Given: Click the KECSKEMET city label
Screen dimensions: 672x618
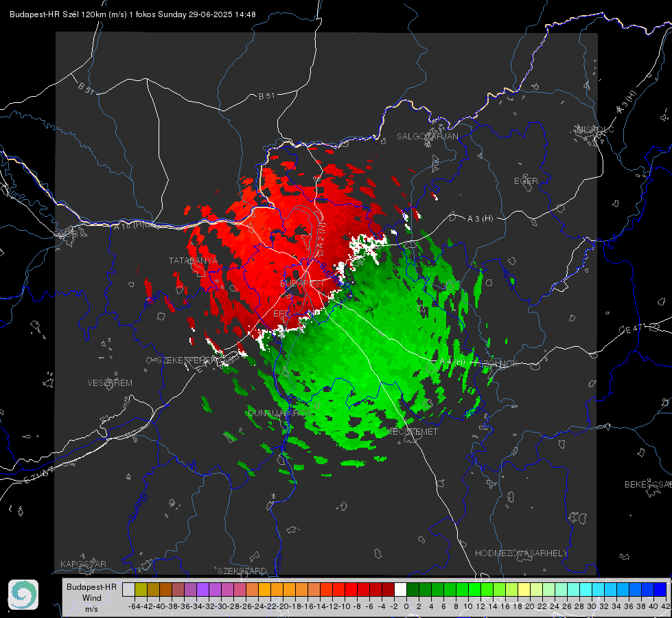Looking at the screenshot, I should pos(413,432).
